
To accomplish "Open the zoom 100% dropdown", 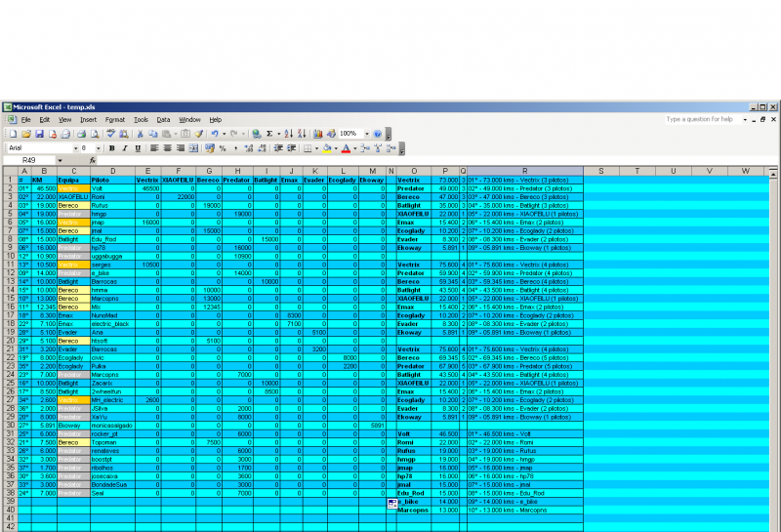I will pos(367,134).
